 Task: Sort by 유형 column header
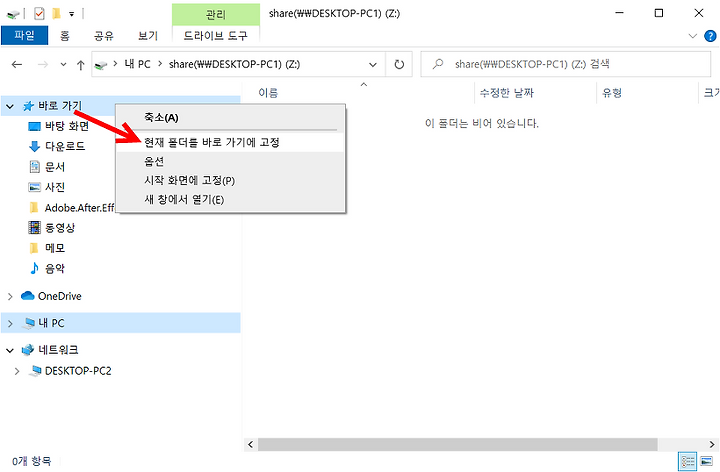[x=612, y=93]
